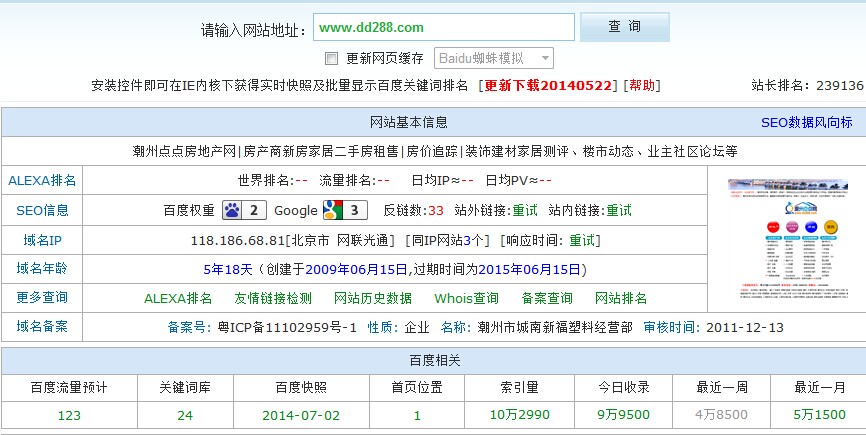
Task: Click expiry date 2015年06月15日
Action: [530, 269]
